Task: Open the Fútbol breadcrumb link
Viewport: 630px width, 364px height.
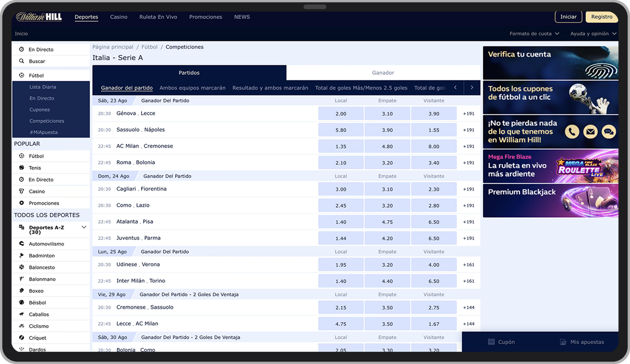Action: [150, 47]
